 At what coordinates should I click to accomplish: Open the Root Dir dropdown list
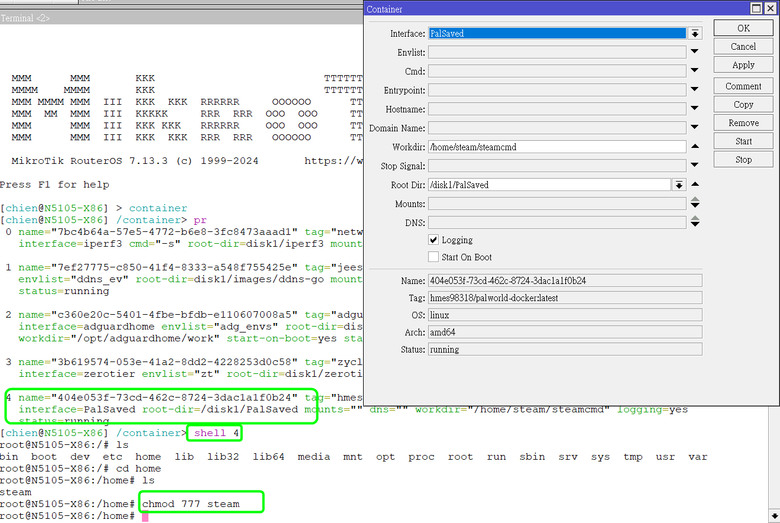tap(679, 185)
